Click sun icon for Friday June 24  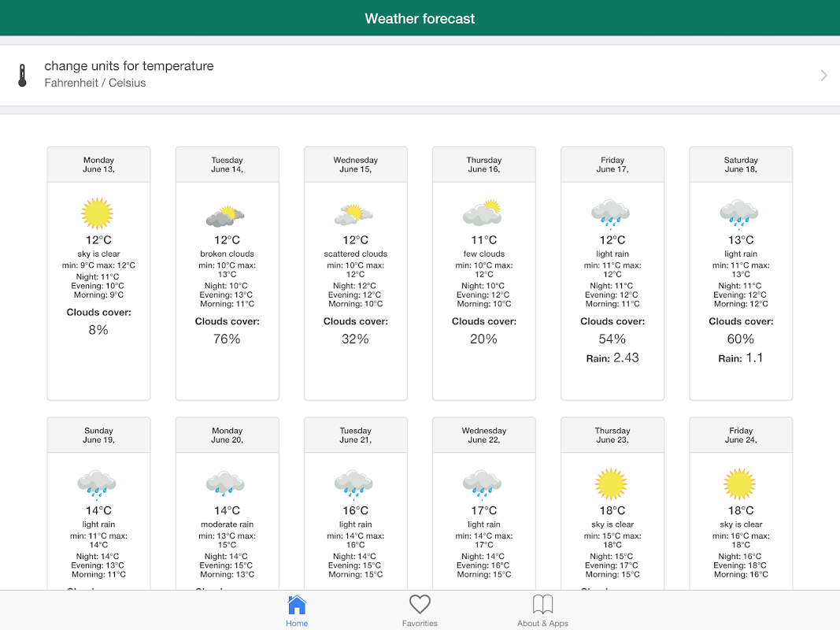[x=740, y=484]
